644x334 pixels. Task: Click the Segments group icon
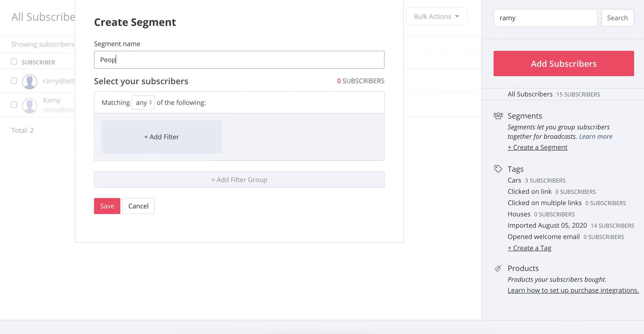click(x=498, y=116)
